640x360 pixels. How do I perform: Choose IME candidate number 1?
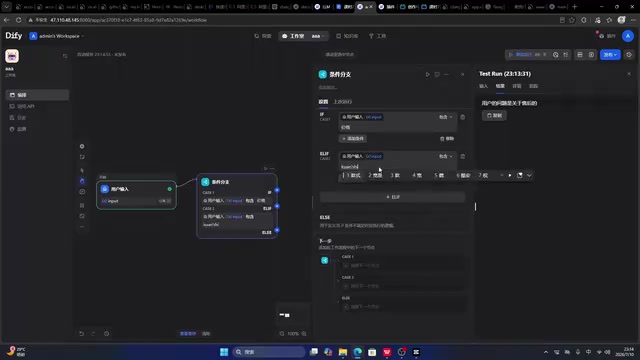tap(353, 176)
